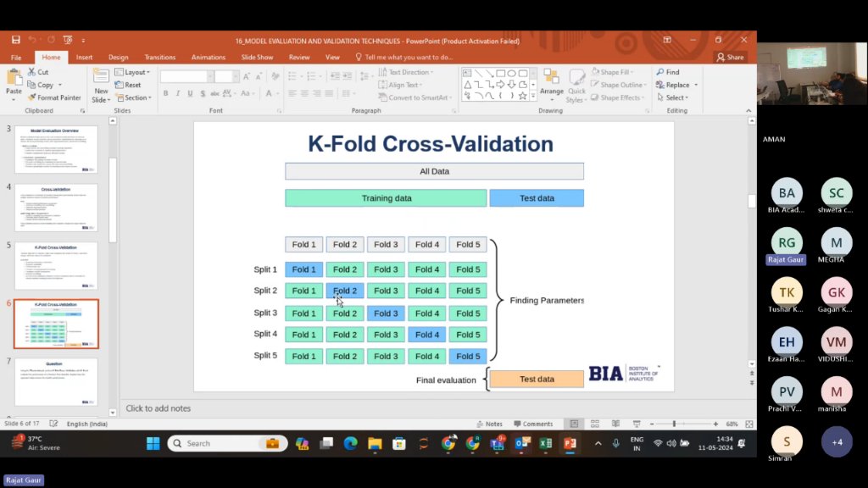Click Tell me what you want to do box
868x488 pixels.
[x=404, y=57]
